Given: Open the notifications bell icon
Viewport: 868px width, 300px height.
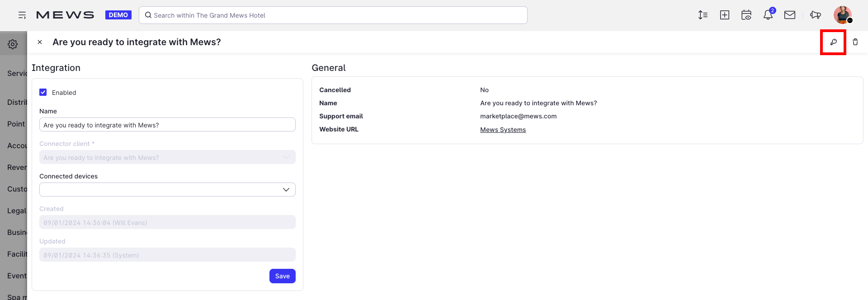Looking at the screenshot, I should 768,15.
